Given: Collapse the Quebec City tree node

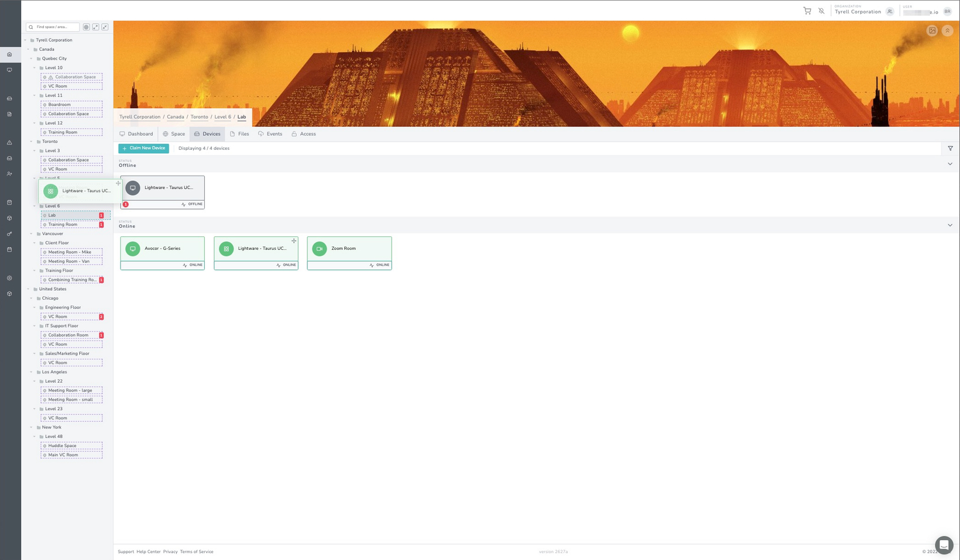Looking at the screenshot, I should [32, 59].
